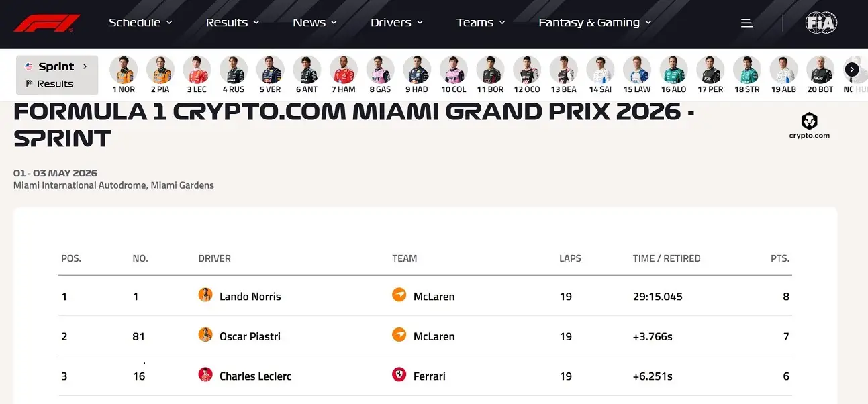The width and height of the screenshot is (868, 404).
Task: Expand the Schedule dropdown menu
Action: point(141,23)
